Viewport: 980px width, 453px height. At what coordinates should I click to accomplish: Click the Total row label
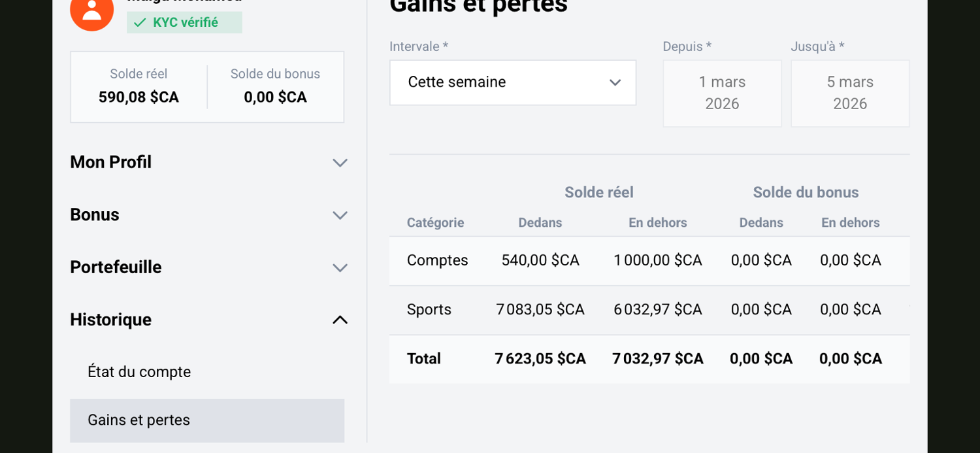tap(424, 359)
